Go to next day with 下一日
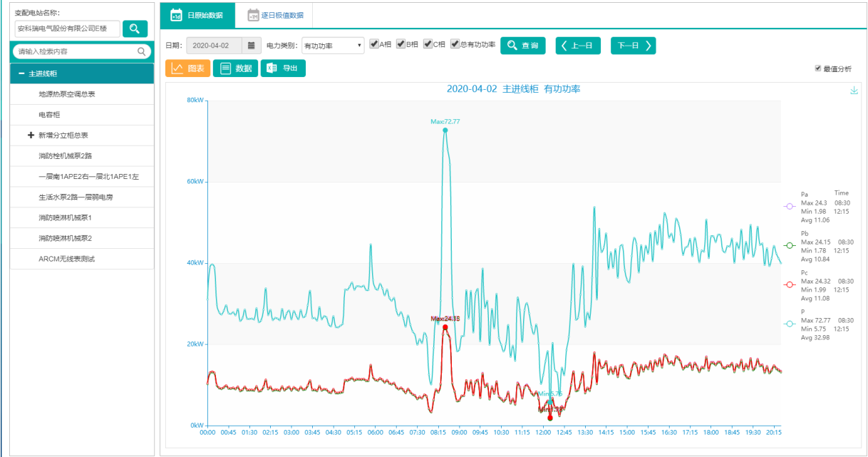Screen dimensions: 868x457 633,46
